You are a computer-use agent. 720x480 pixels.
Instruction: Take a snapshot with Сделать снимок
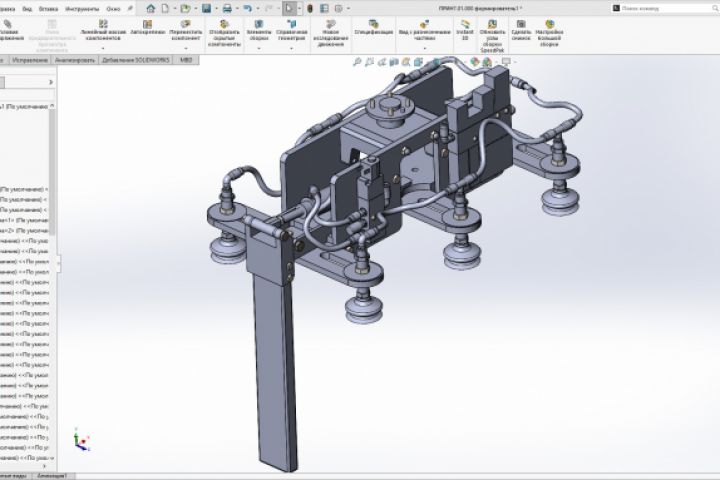(x=521, y=30)
